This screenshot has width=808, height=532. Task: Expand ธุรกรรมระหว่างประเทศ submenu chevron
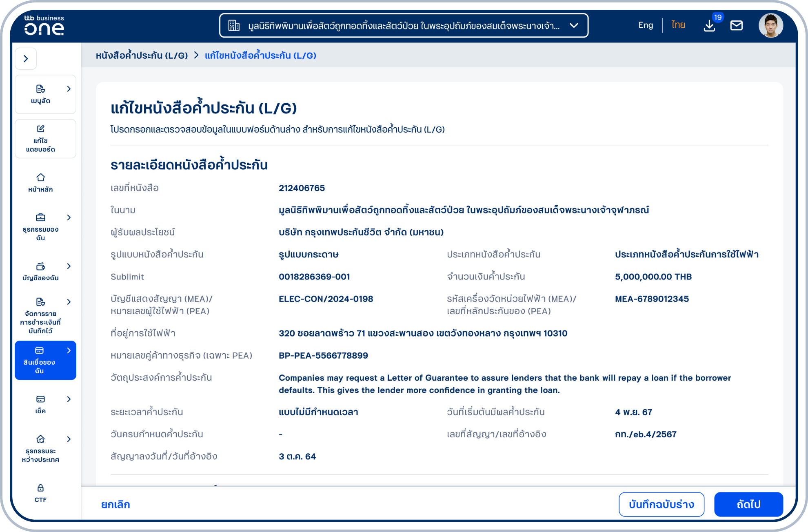tap(69, 439)
